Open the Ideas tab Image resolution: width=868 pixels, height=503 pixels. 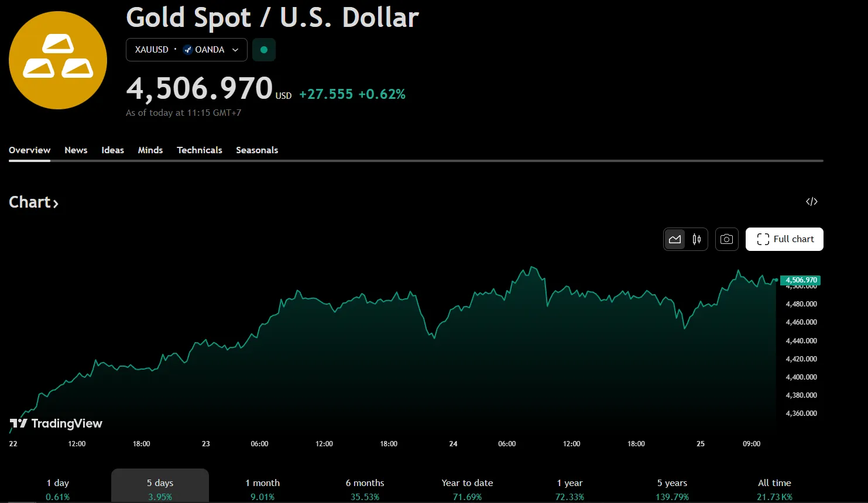[x=112, y=150]
